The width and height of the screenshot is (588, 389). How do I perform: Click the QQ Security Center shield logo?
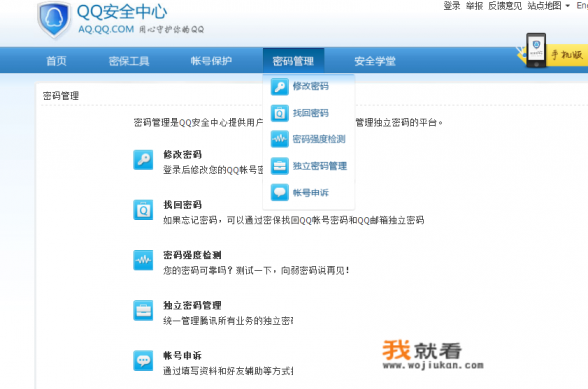[54, 20]
